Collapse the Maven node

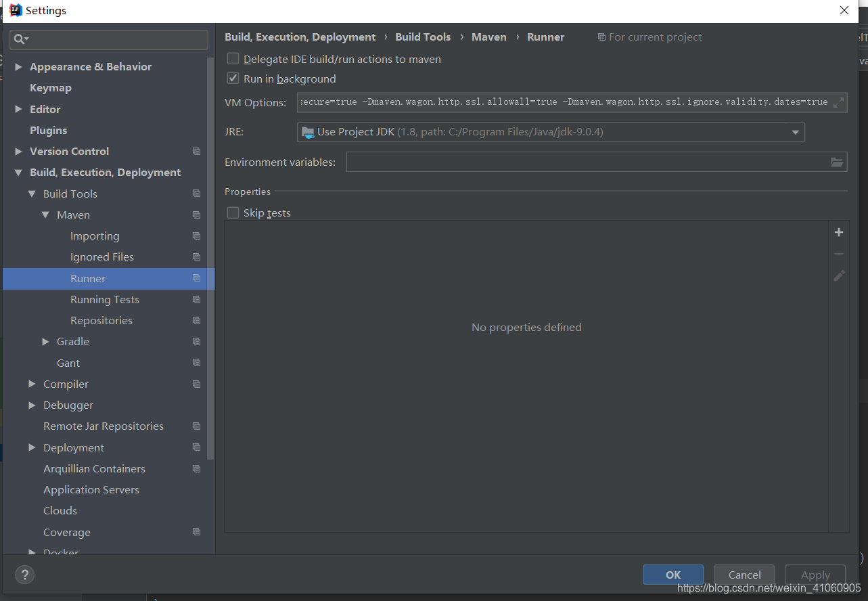[45, 215]
